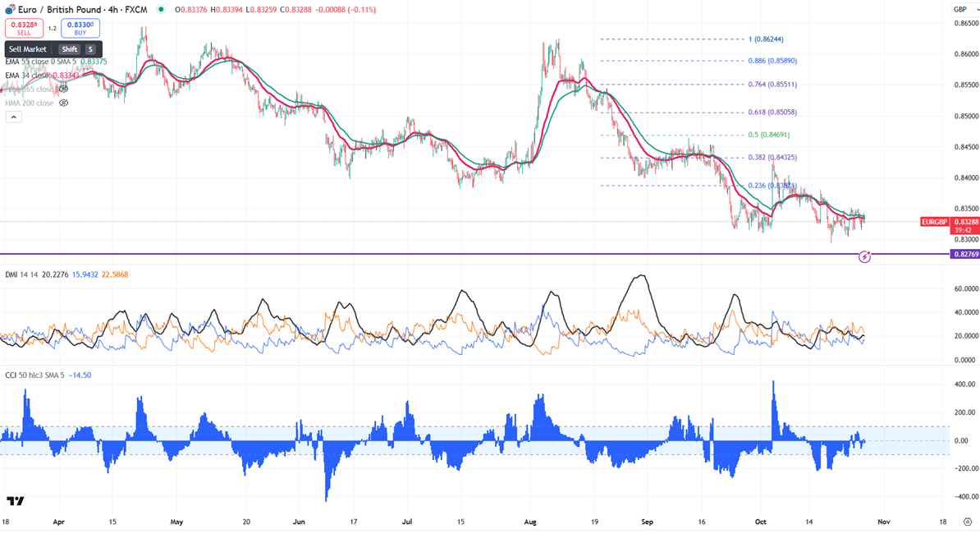Click the 0.83375 EMA 55 value
The height and width of the screenshot is (534, 980).
(94, 62)
